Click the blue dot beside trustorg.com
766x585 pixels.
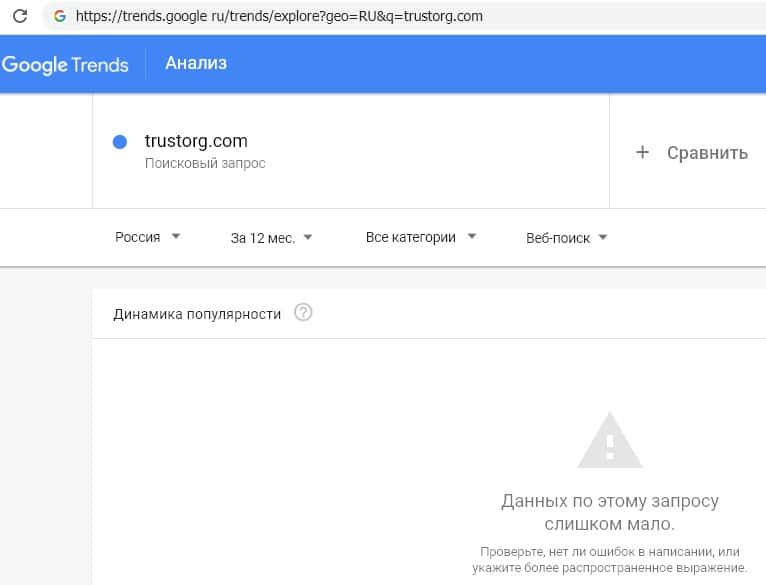(x=120, y=142)
